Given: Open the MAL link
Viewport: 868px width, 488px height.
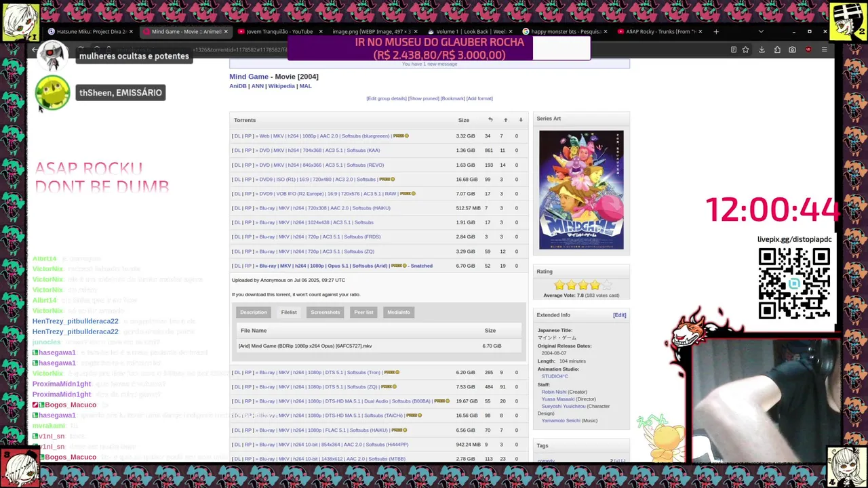Looking at the screenshot, I should click(x=305, y=86).
